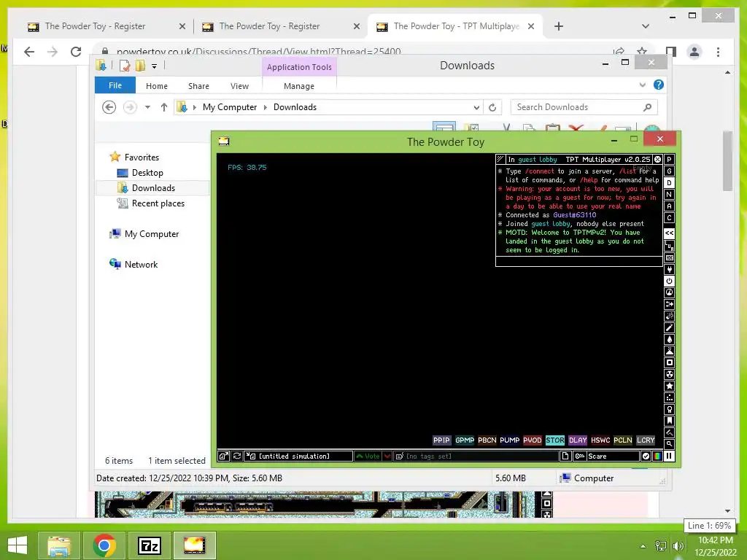Toggle the C button in Powder Toy sidebar

click(x=669, y=217)
